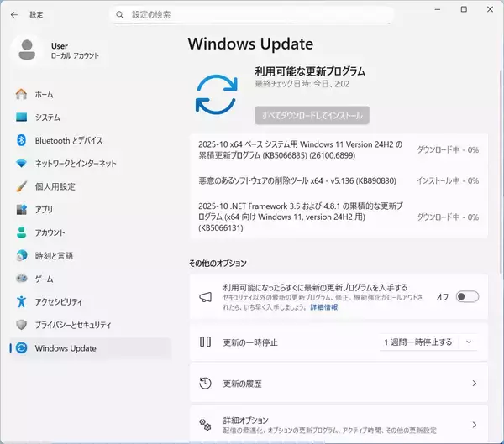Click the アプリ icon in sidebar
Viewport: 504px width, 444px height.
(21, 210)
